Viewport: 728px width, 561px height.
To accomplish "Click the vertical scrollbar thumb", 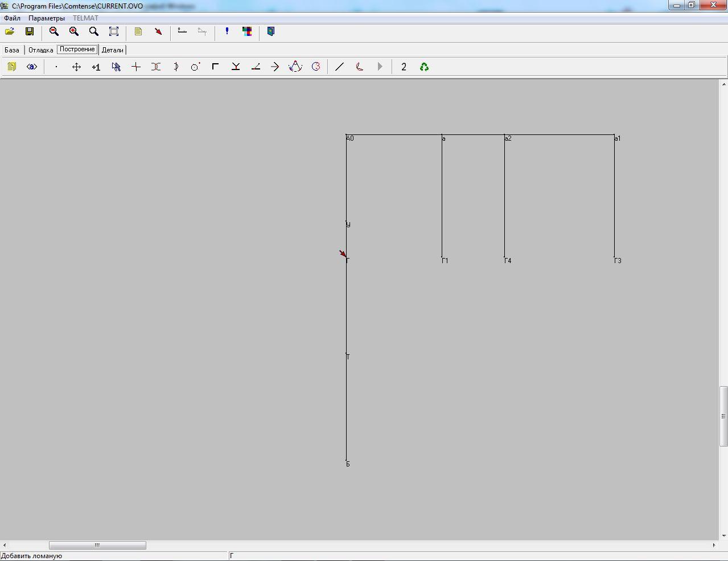I will 723,416.
